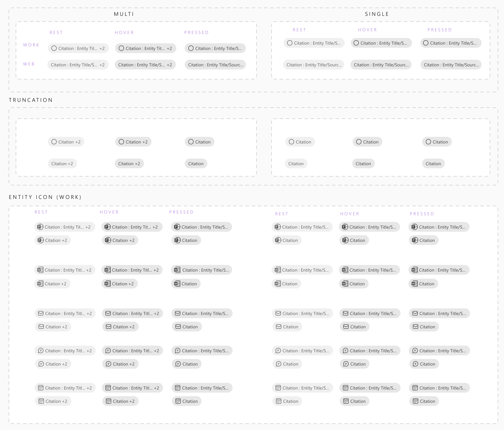Click PowerPoint icon in Rest 'Citation +2' chip
This screenshot has height=430, width=504.
[x=41, y=240]
